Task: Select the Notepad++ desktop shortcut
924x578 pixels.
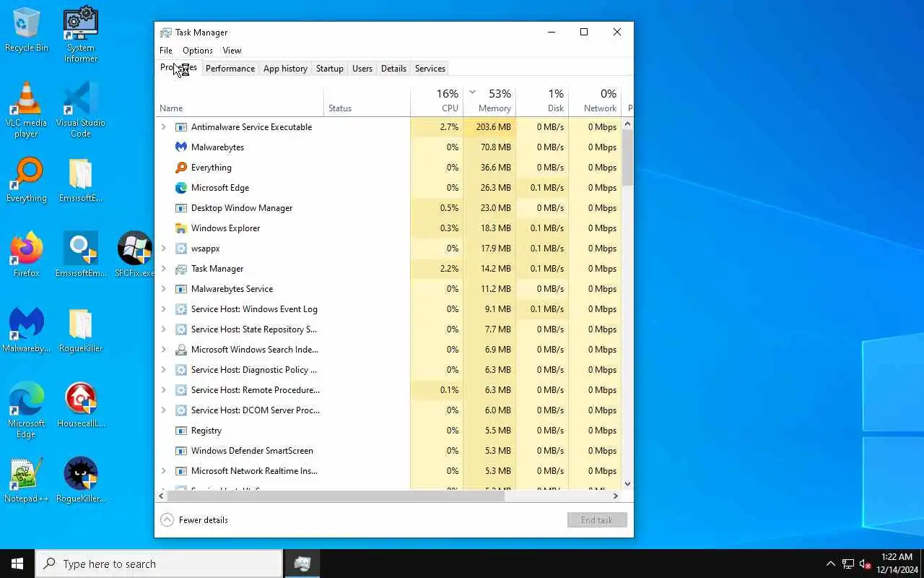Action: click(x=27, y=481)
